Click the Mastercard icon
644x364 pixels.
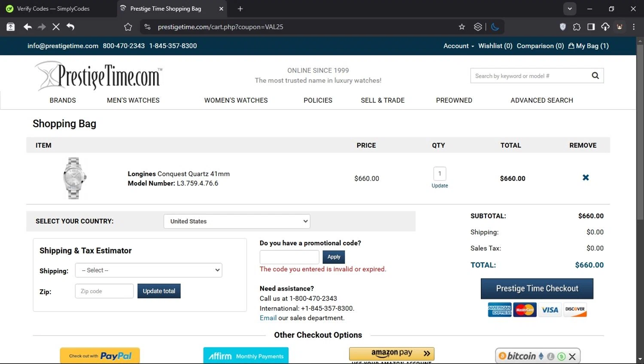525,310
